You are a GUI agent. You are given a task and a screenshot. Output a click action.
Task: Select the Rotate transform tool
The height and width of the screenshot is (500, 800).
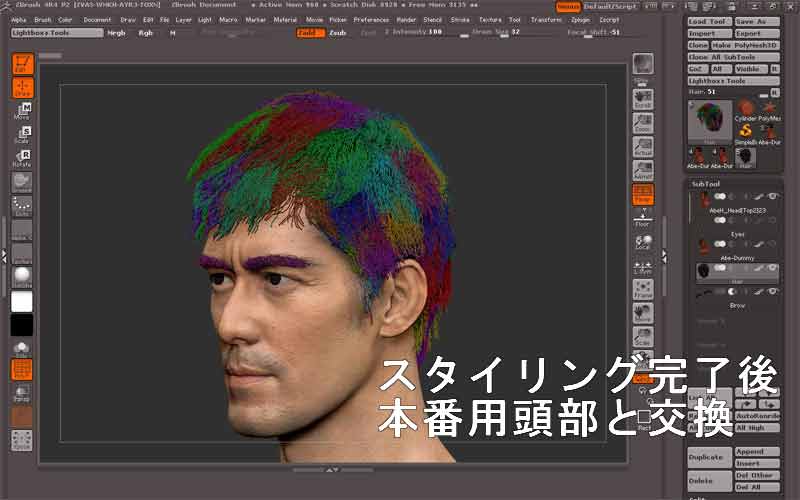click(22, 158)
